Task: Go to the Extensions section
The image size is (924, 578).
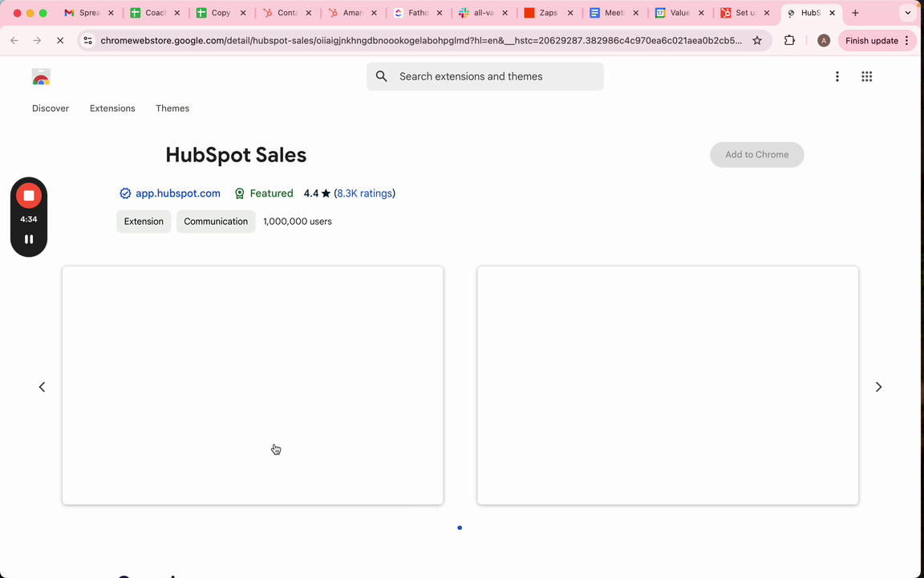Action: coord(112,108)
